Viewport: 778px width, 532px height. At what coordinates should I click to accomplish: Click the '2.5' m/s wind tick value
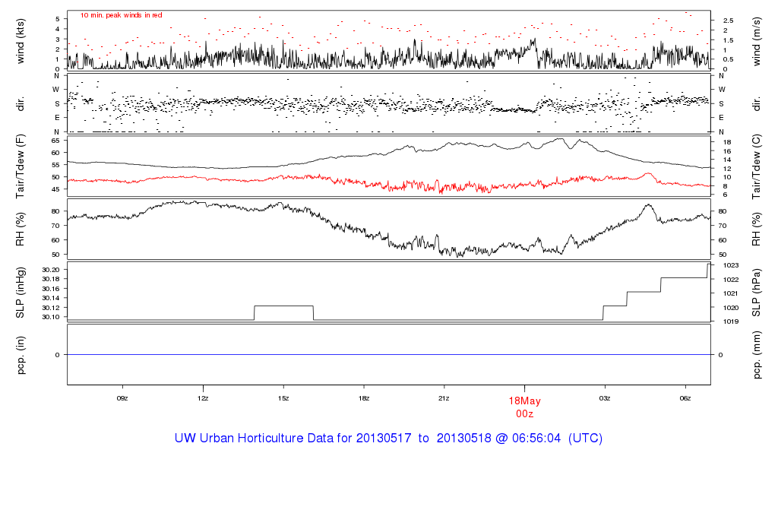click(x=728, y=21)
